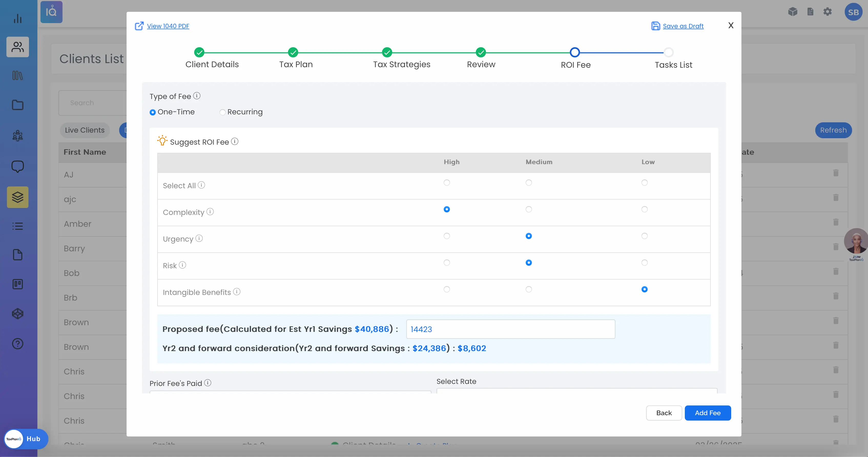Image resolution: width=868 pixels, height=457 pixels.
Task: Click the document icon in top bar
Action: click(810, 12)
